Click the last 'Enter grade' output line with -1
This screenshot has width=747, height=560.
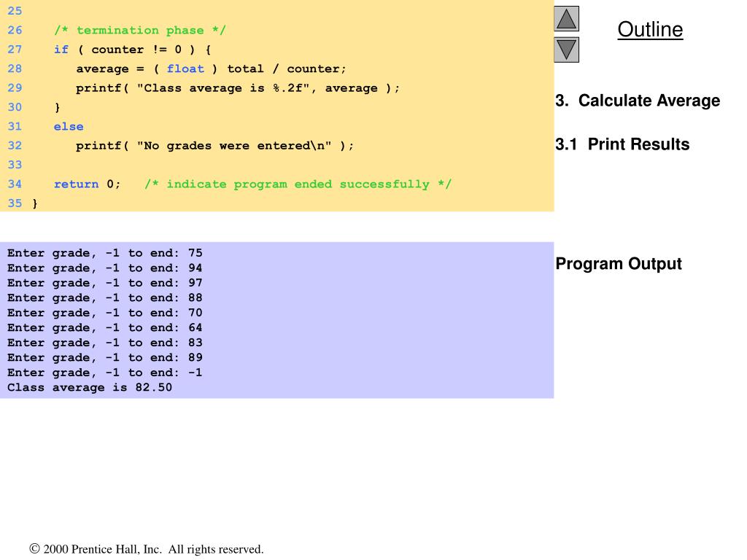[105, 373]
